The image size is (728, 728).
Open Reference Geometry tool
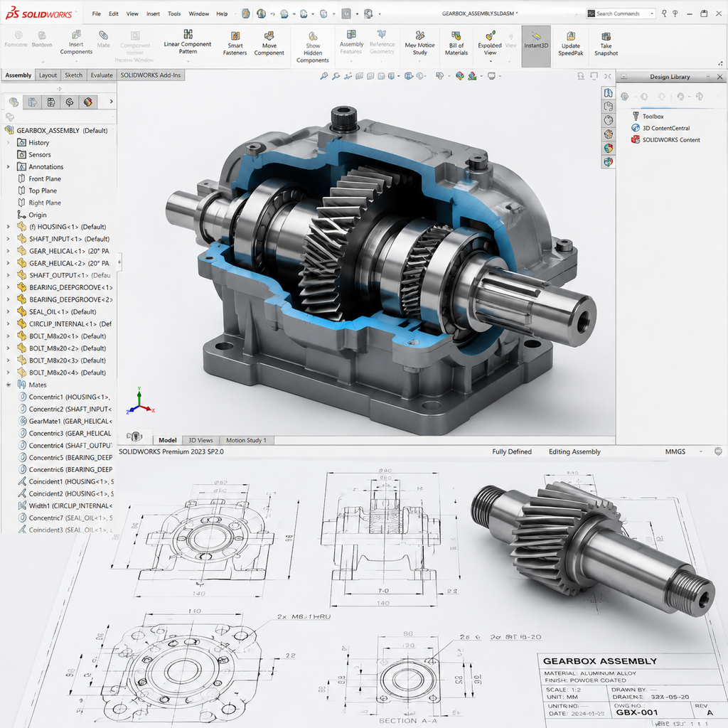pyautogui.click(x=382, y=41)
